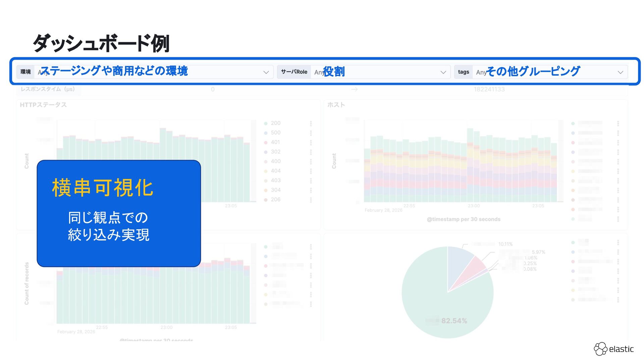Viewport: 644px width, 362px height.
Task: Click response time minimum value field 0
Action: 213,89
